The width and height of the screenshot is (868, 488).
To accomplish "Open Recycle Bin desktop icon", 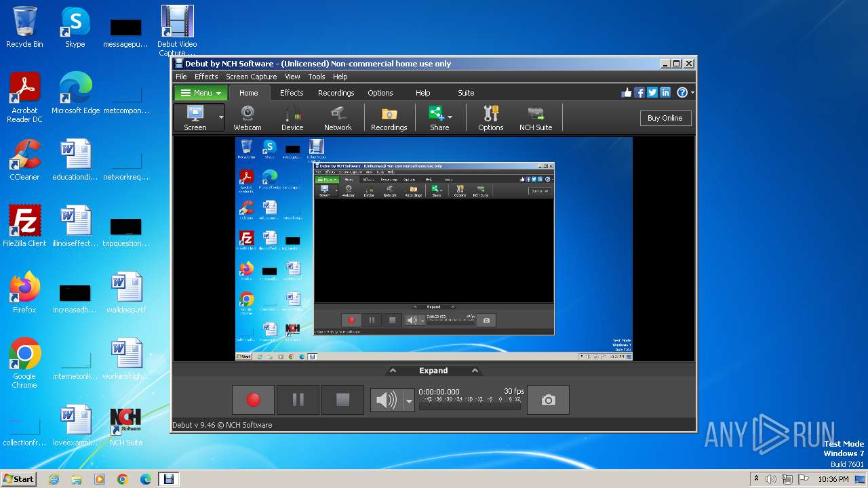I will coord(24,27).
